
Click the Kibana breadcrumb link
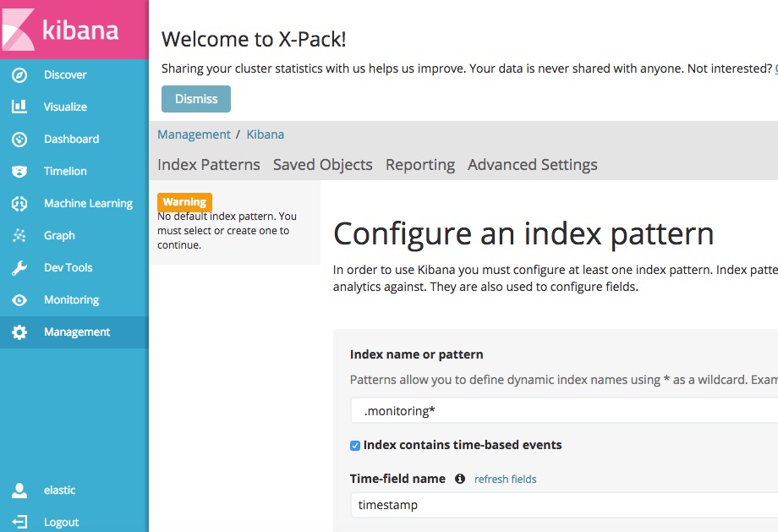pos(266,134)
